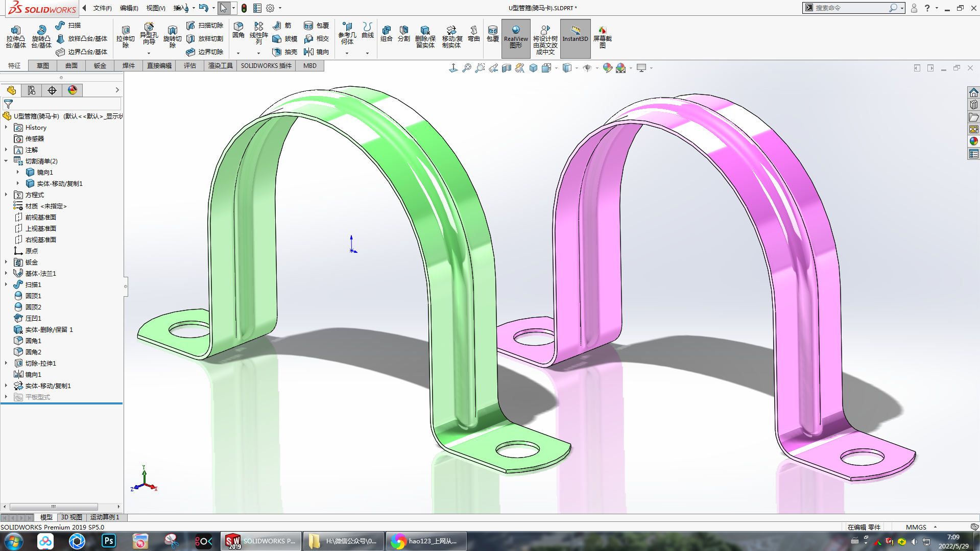Select the 镜向 mirror tool in ribbon
The image size is (980, 551).
(317, 52)
